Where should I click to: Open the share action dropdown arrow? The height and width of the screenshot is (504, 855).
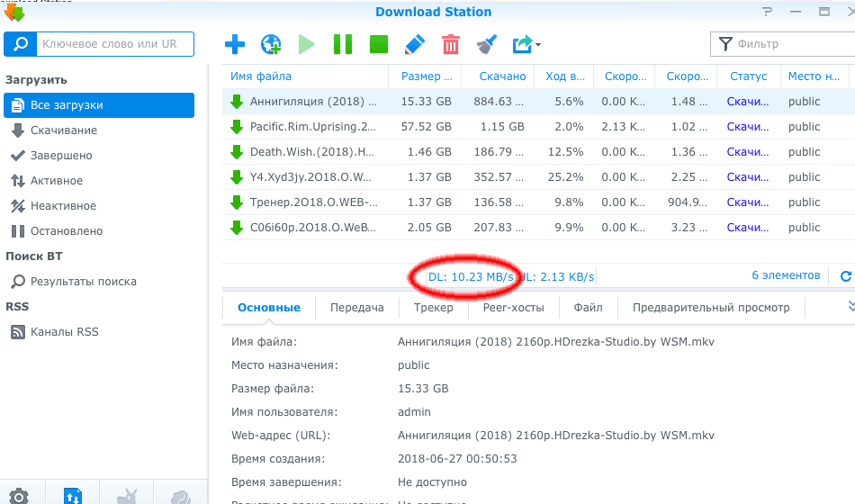537,44
